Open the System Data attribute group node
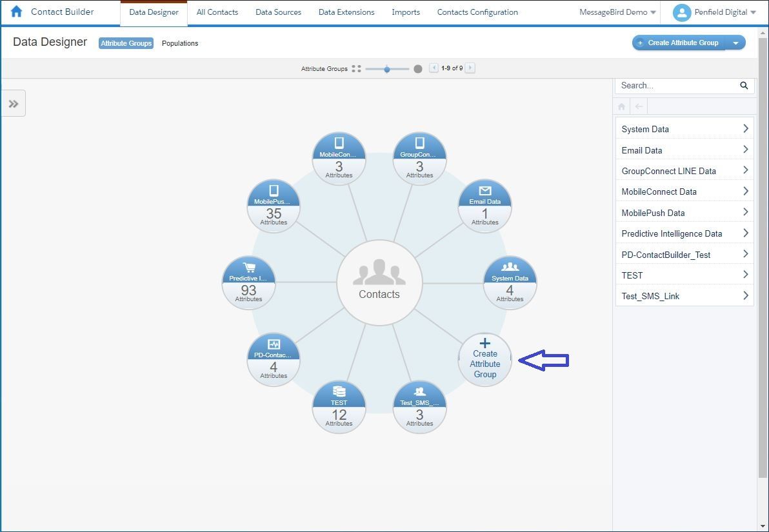The width and height of the screenshot is (769, 532). 510,283
